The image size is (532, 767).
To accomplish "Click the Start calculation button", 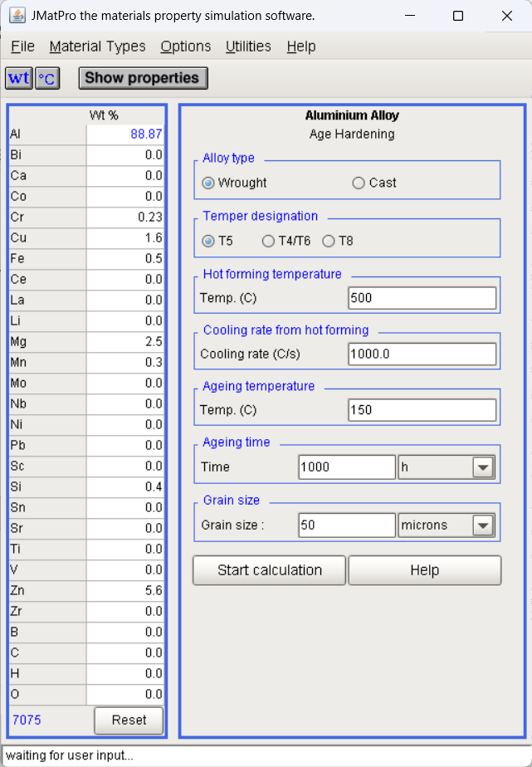I will (270, 570).
